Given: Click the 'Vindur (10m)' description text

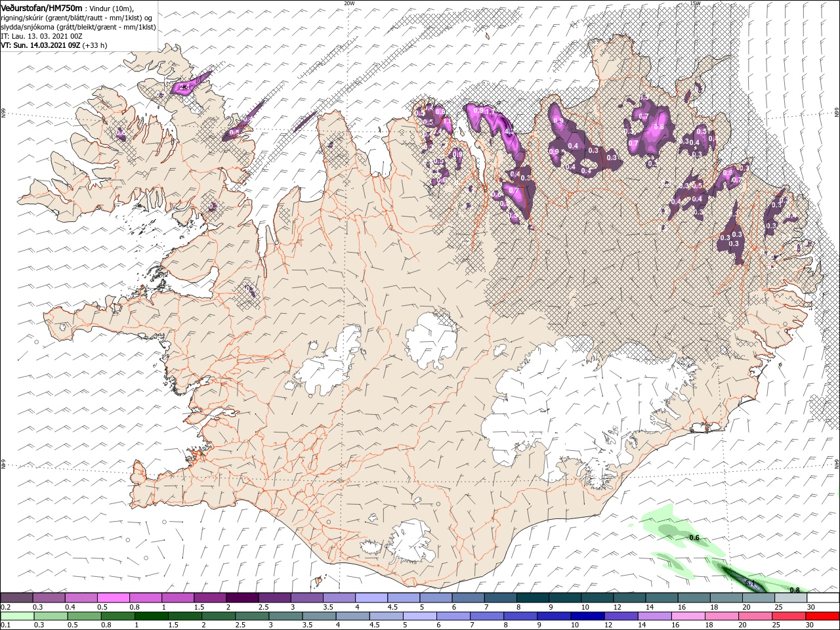Looking at the screenshot, I should point(110,8).
